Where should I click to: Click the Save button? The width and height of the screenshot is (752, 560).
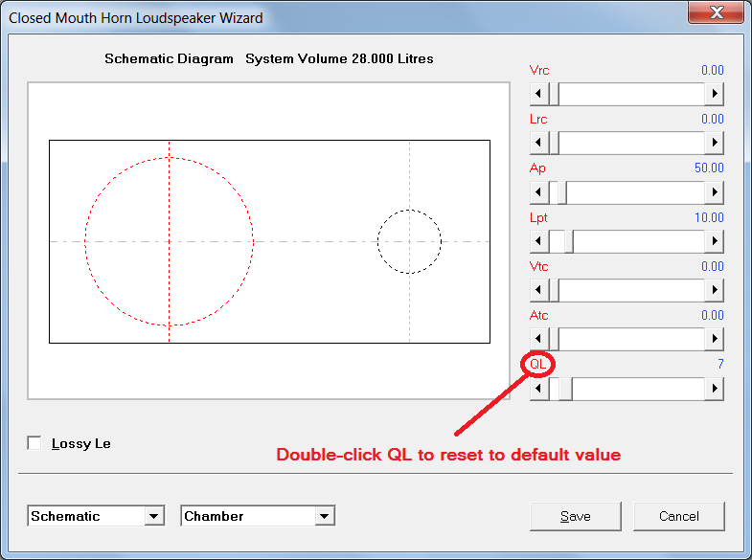pyautogui.click(x=576, y=516)
